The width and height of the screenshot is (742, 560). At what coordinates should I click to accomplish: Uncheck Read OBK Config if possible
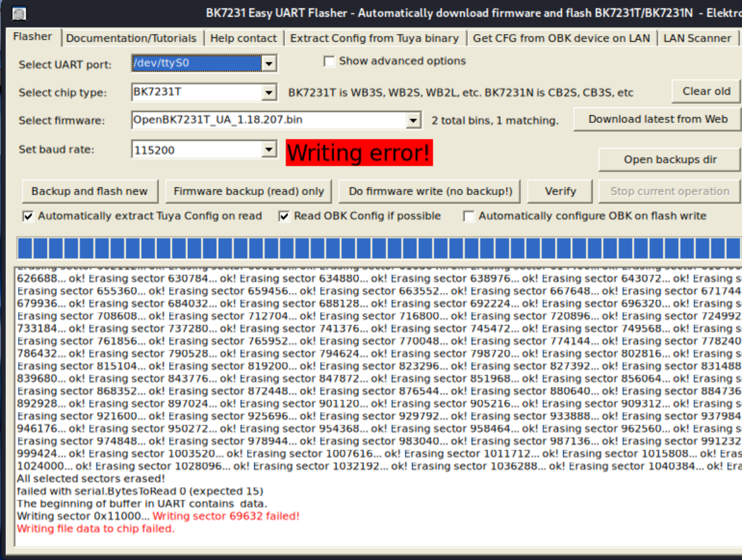[x=284, y=216]
